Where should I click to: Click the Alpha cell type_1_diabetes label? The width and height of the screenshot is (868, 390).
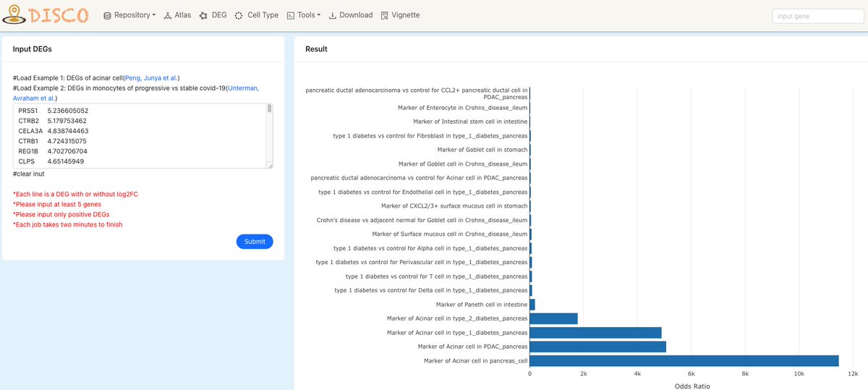click(x=431, y=248)
